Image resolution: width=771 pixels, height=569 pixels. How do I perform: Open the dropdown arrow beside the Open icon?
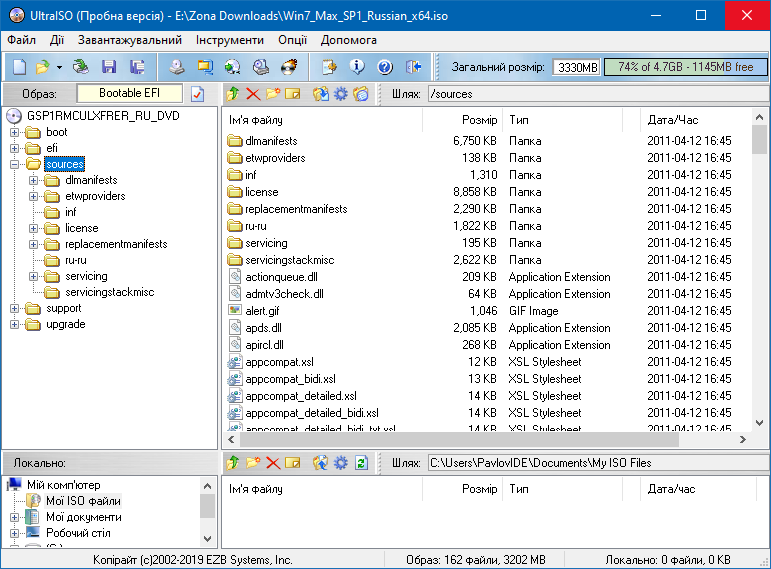(x=59, y=67)
